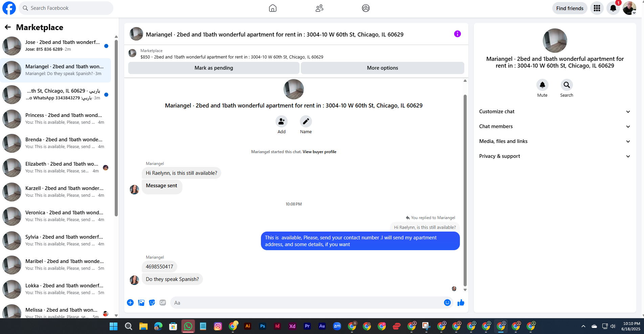Viewport: 644px width, 334px height.
Task: Open the Friends icon in top navigation
Action: (319, 8)
